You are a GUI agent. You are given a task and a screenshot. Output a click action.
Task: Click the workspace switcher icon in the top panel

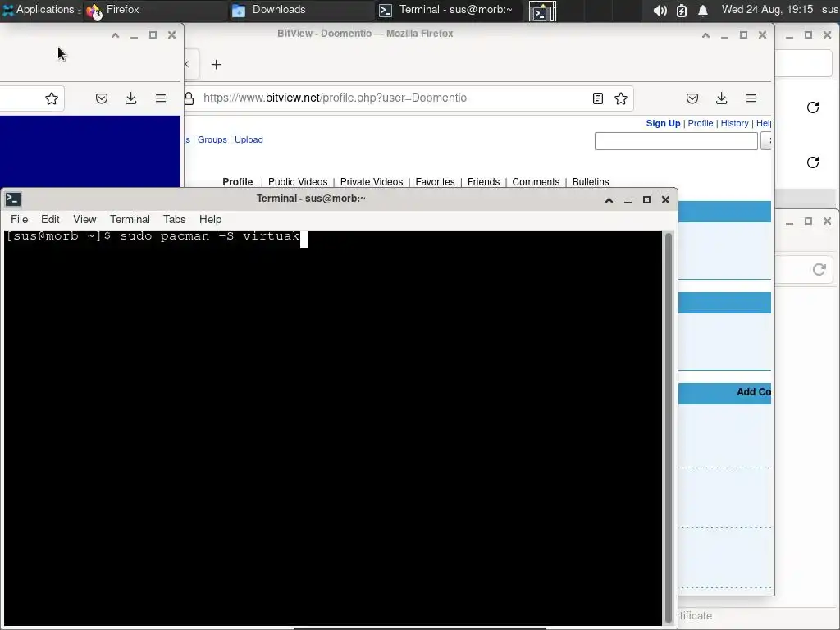pos(542,11)
